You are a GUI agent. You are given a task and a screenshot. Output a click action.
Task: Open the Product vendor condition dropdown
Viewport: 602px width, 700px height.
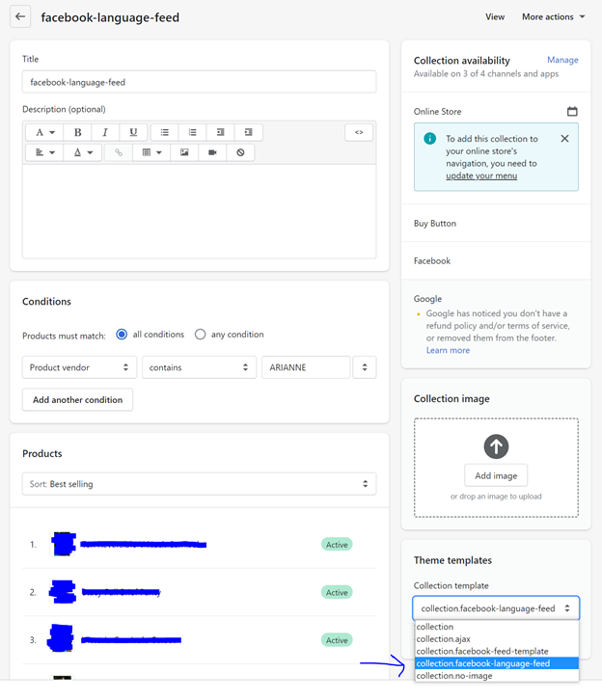79,367
